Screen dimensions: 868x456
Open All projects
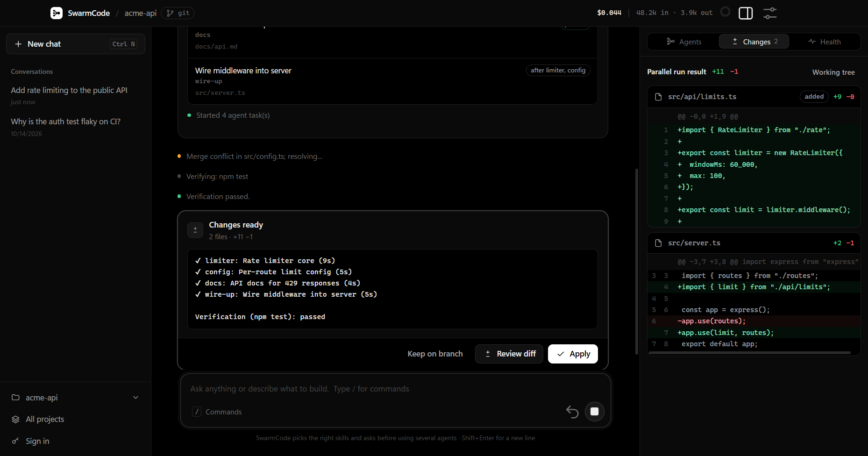(75, 419)
